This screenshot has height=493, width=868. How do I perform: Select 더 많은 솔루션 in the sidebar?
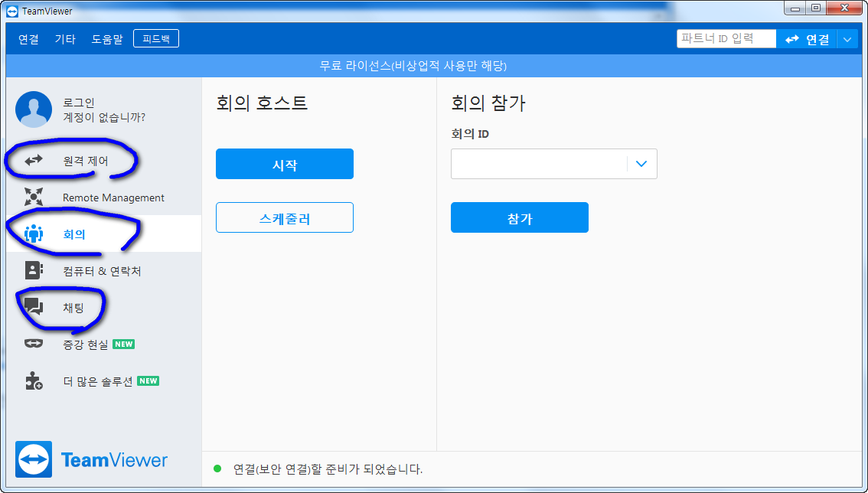coord(103,380)
